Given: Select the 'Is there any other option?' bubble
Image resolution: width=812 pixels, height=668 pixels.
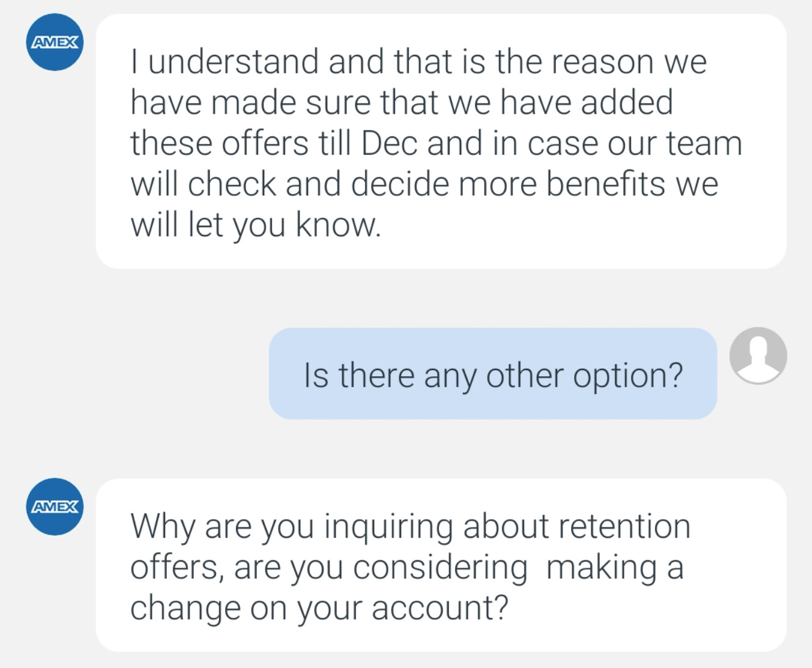Looking at the screenshot, I should point(493,374).
